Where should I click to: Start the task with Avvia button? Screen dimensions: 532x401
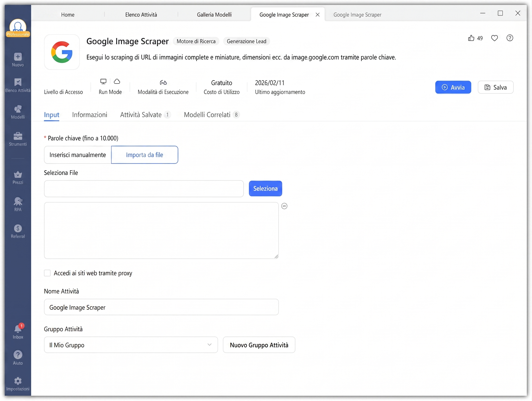pos(453,87)
